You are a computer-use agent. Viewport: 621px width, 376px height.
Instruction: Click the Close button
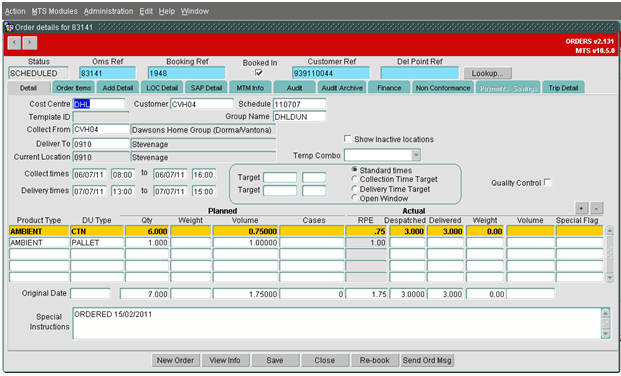[x=325, y=360]
